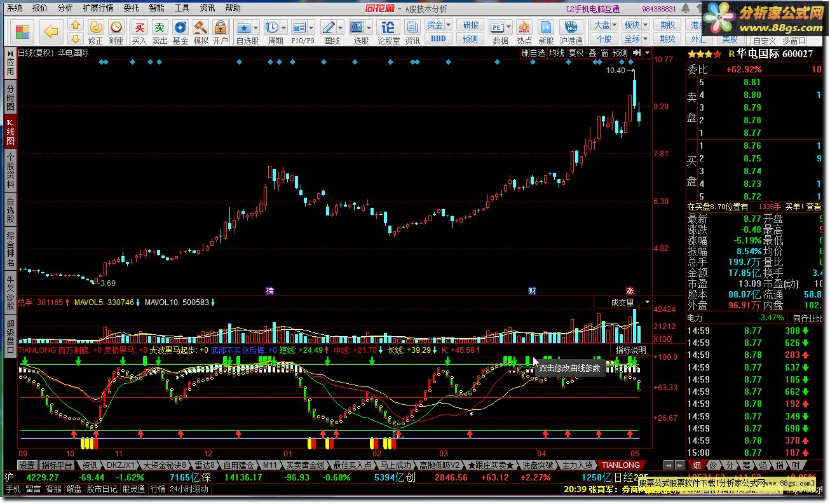This screenshot has width=830, height=504.
Task: Select the 细 detail tab at bottom right
Action: click(x=697, y=466)
